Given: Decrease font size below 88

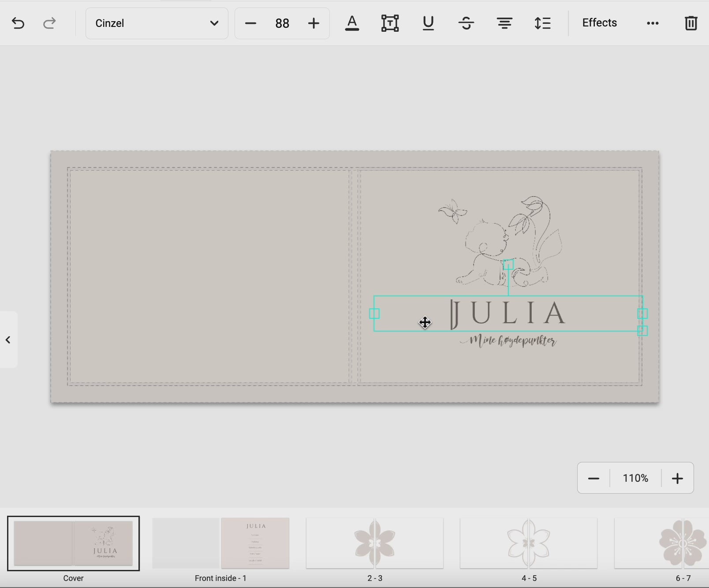Looking at the screenshot, I should [250, 23].
